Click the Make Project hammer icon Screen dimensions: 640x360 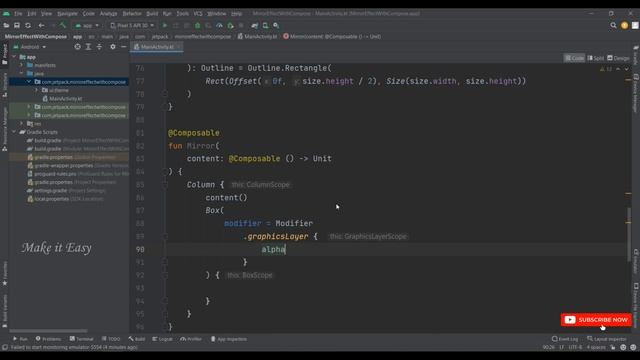tap(62, 25)
